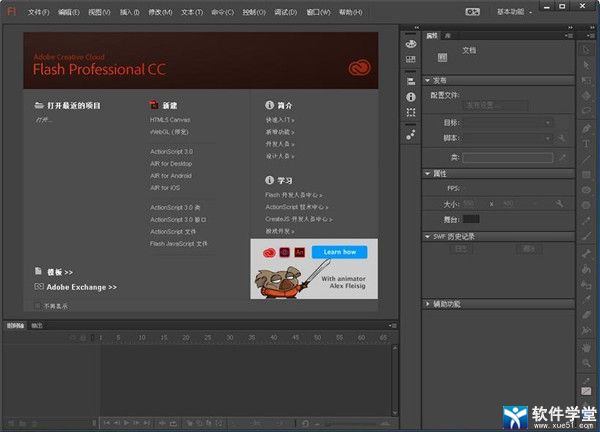The image size is (600, 432).
Task: Click the sync settings icon in title bar
Action: pos(472,12)
